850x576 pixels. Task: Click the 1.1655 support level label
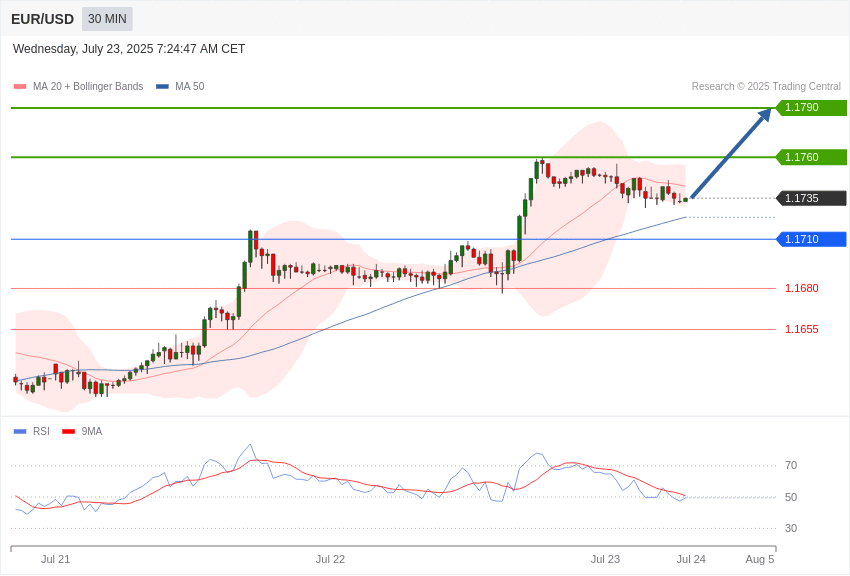tap(802, 329)
